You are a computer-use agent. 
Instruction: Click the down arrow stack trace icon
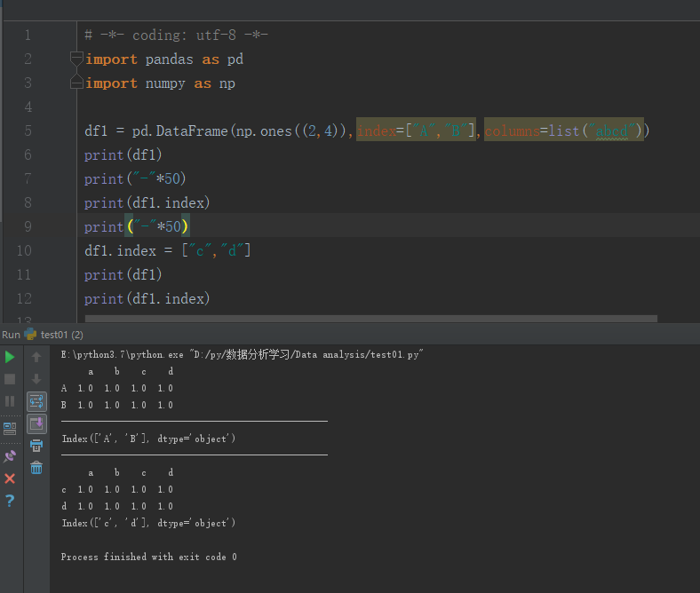(36, 379)
